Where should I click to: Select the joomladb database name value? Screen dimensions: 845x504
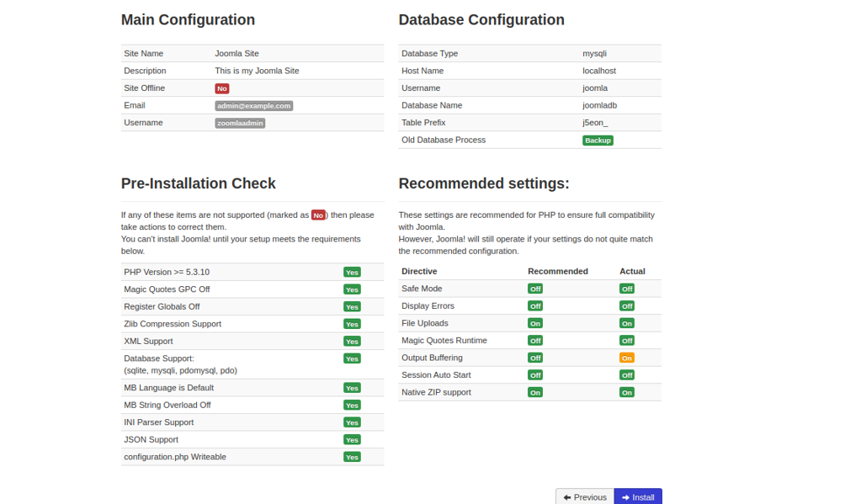(600, 105)
